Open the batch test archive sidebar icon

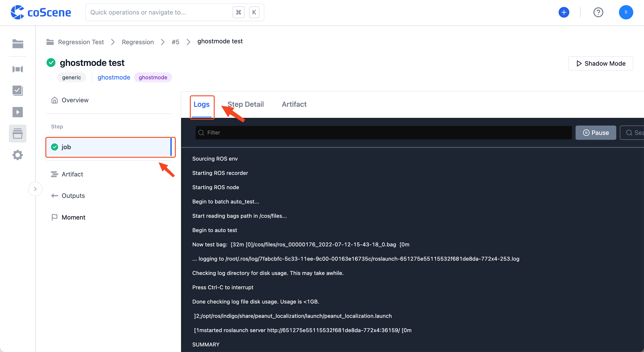point(18,133)
